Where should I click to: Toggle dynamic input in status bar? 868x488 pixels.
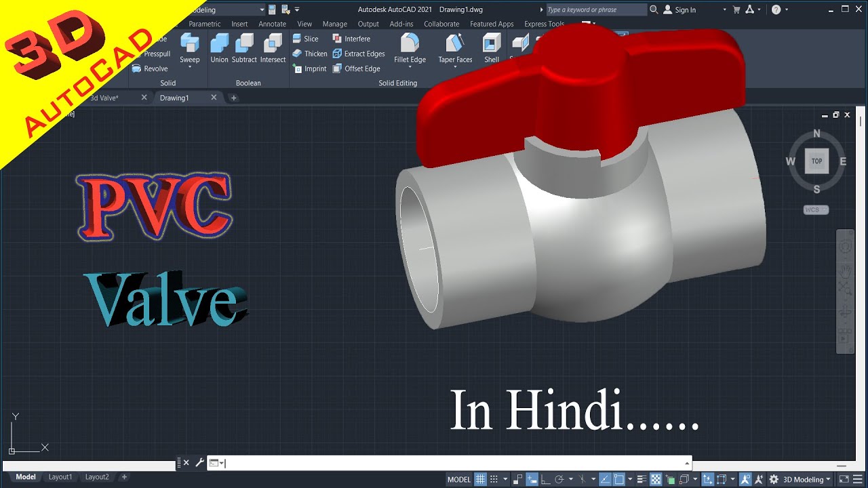(532, 479)
